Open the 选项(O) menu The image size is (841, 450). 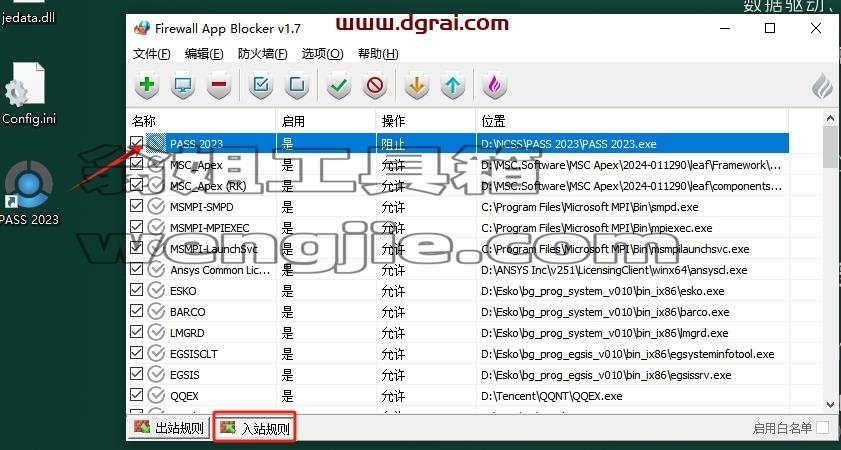322,54
